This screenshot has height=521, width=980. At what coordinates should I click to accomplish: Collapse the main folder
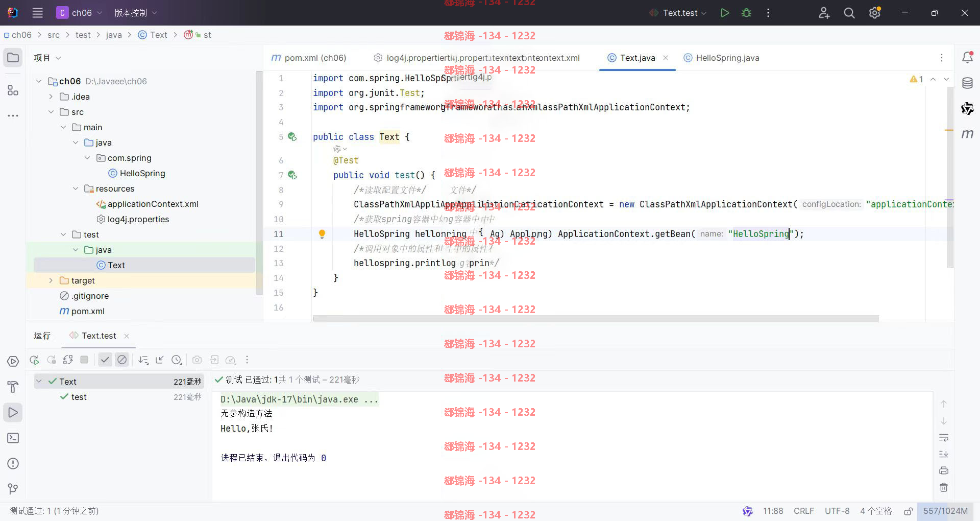pyautogui.click(x=63, y=127)
